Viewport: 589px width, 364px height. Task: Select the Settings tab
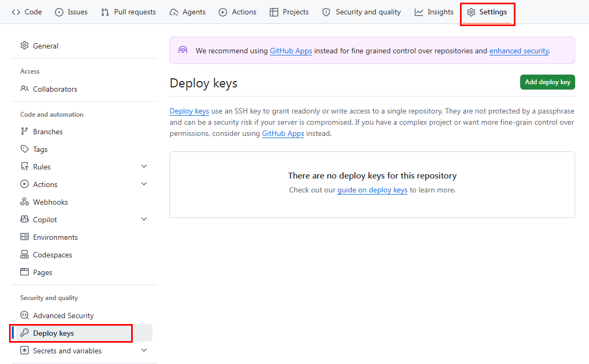click(487, 12)
